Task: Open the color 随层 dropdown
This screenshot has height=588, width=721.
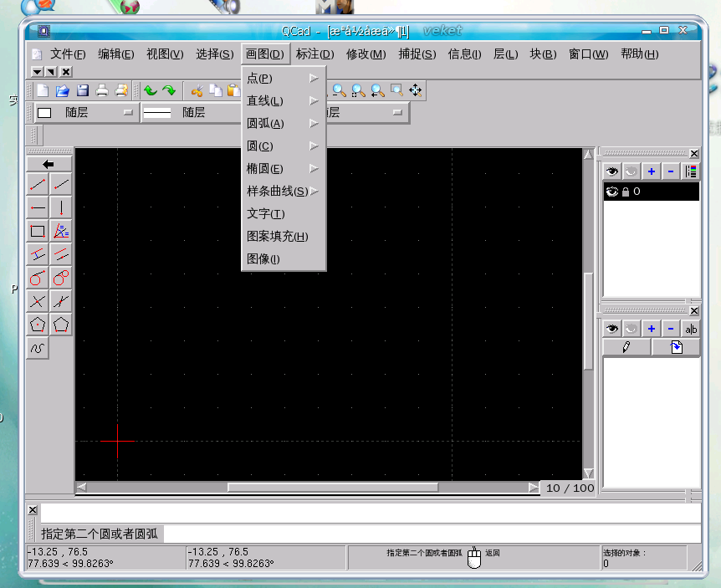Action: (85, 113)
